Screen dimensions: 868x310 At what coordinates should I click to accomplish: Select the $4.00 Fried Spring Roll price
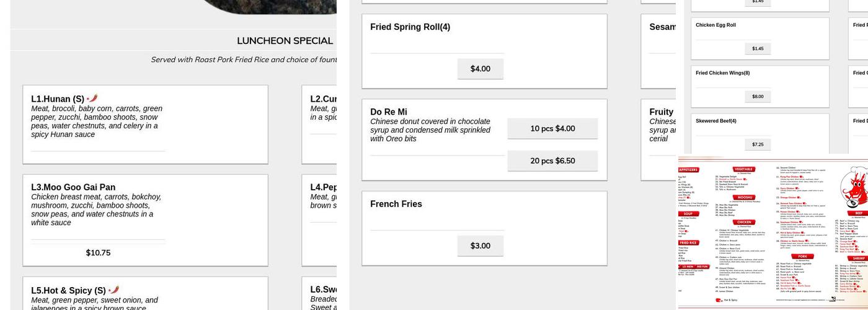click(480, 69)
